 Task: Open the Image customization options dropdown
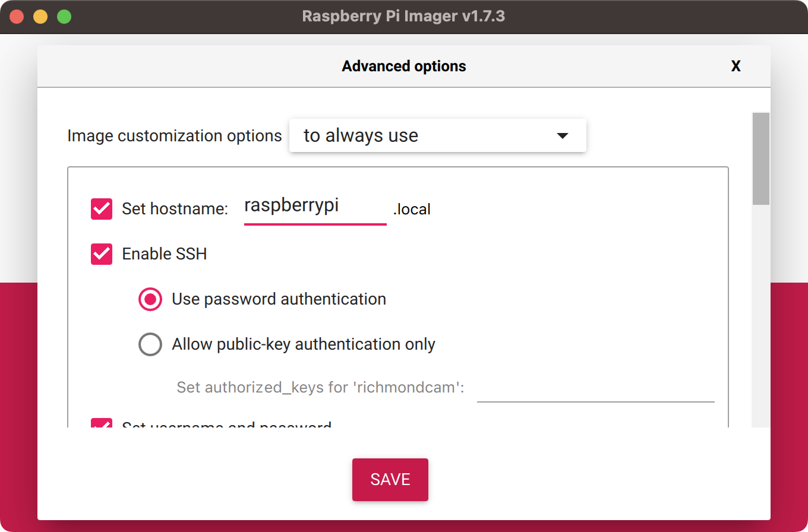coord(438,135)
